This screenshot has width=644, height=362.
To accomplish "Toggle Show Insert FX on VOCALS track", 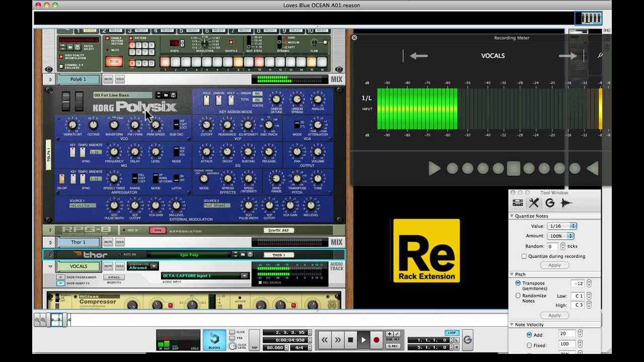I will 61,283.
